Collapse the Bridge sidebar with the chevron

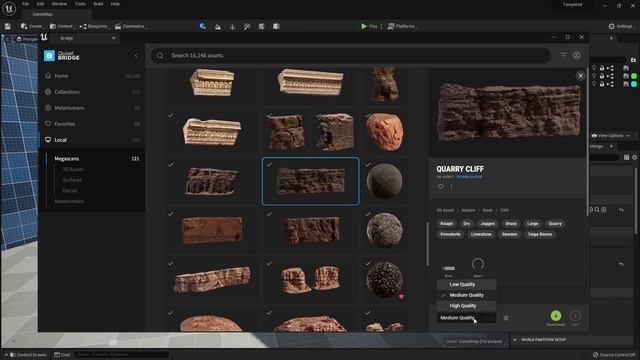point(136,56)
